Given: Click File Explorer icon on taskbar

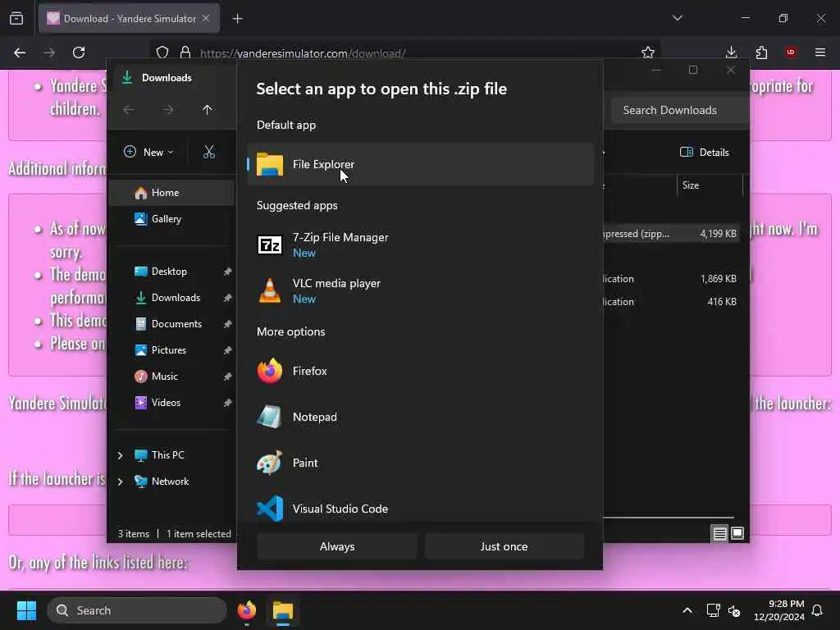Looking at the screenshot, I should click(x=283, y=610).
